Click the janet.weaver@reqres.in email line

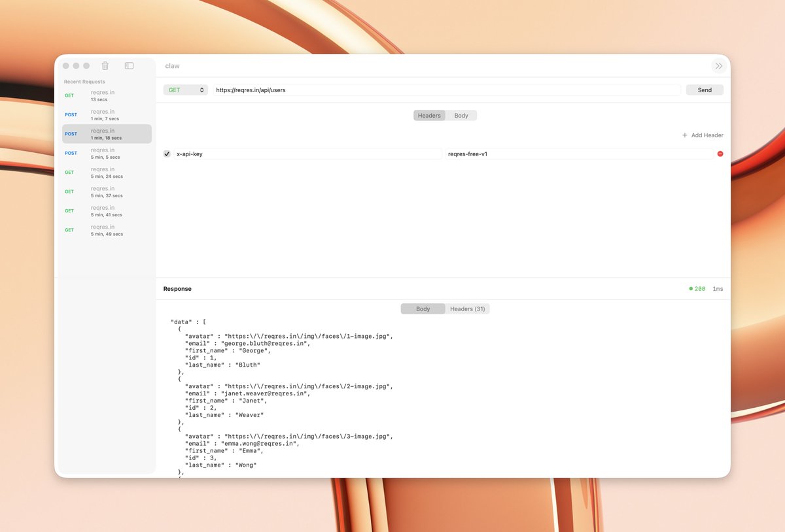coord(247,393)
